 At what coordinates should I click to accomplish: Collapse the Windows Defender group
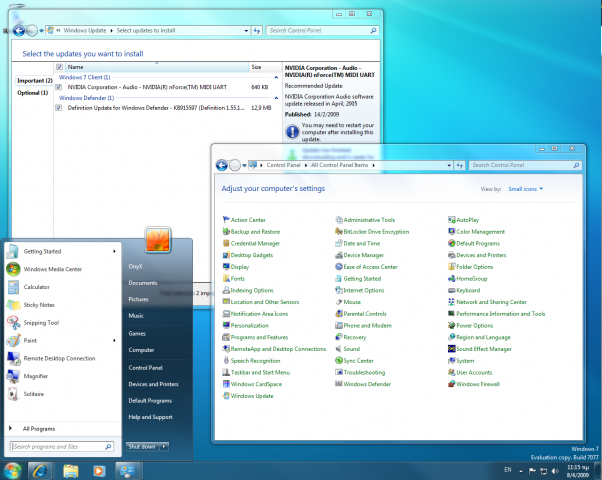[x=276, y=98]
